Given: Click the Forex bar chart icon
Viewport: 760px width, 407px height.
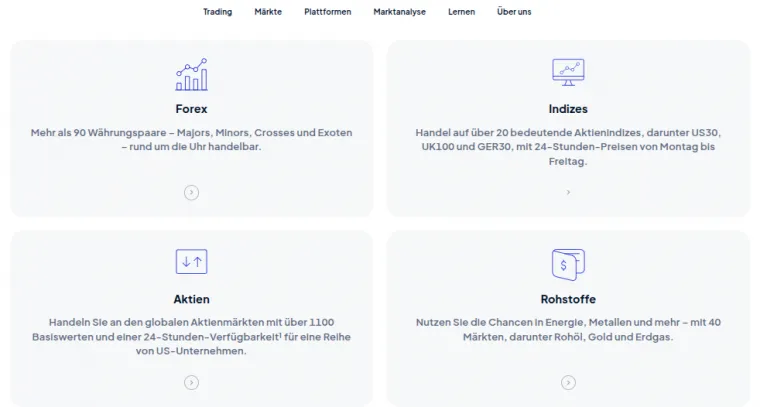Looking at the screenshot, I should point(191,75).
